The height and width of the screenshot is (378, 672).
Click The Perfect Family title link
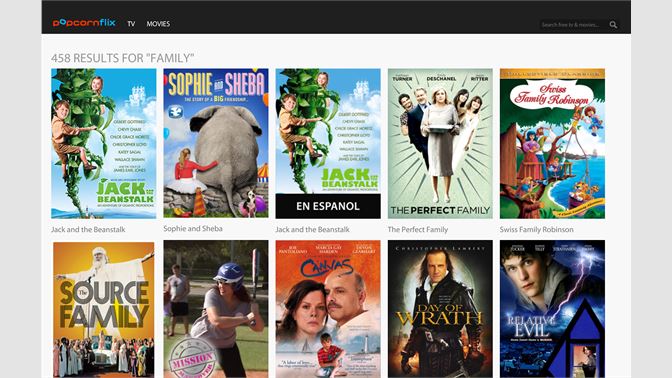coord(418,230)
